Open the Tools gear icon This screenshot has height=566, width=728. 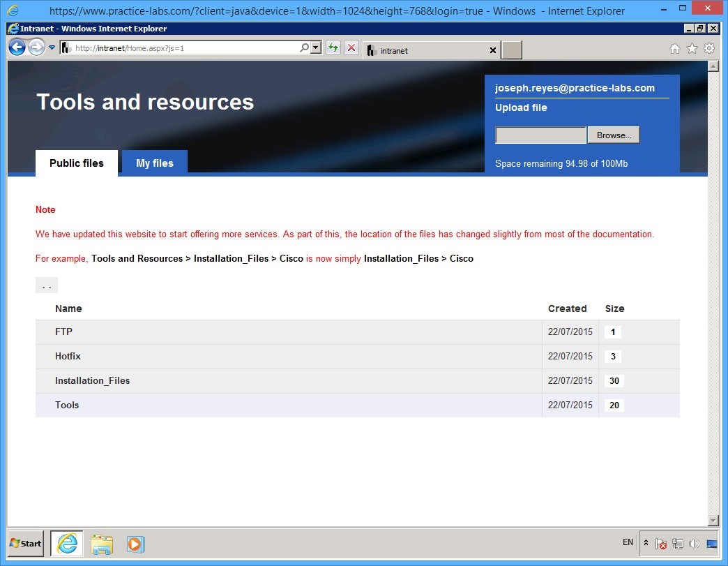pyautogui.click(x=710, y=48)
